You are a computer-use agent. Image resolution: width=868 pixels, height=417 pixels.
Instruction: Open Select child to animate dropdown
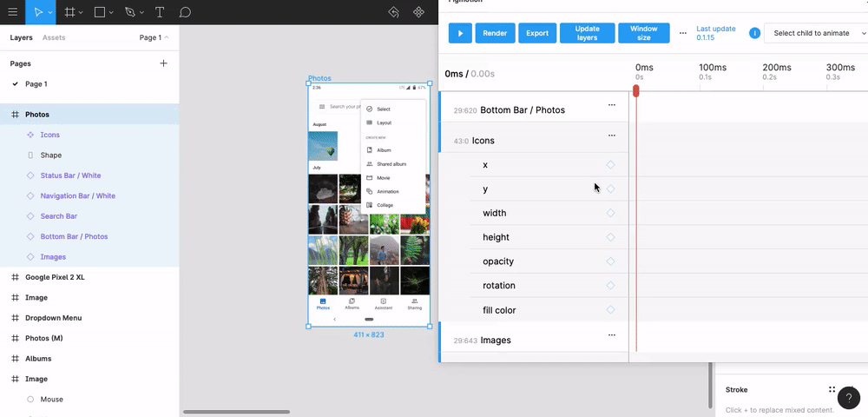(816, 33)
